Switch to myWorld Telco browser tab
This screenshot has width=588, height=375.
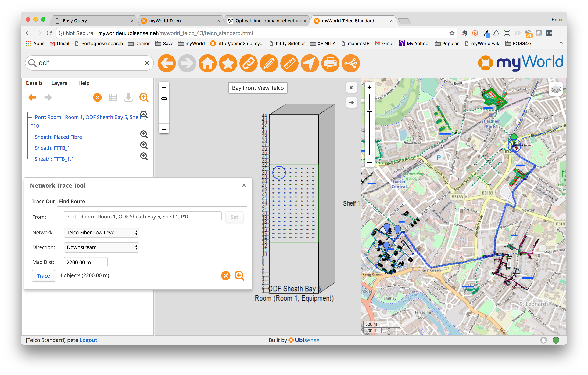181,21
